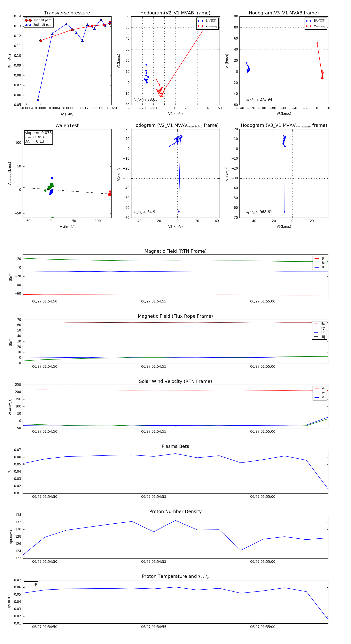Click the Bn legend entry in RTN magnetic field
This screenshot has width=351, height=644.
320,267
